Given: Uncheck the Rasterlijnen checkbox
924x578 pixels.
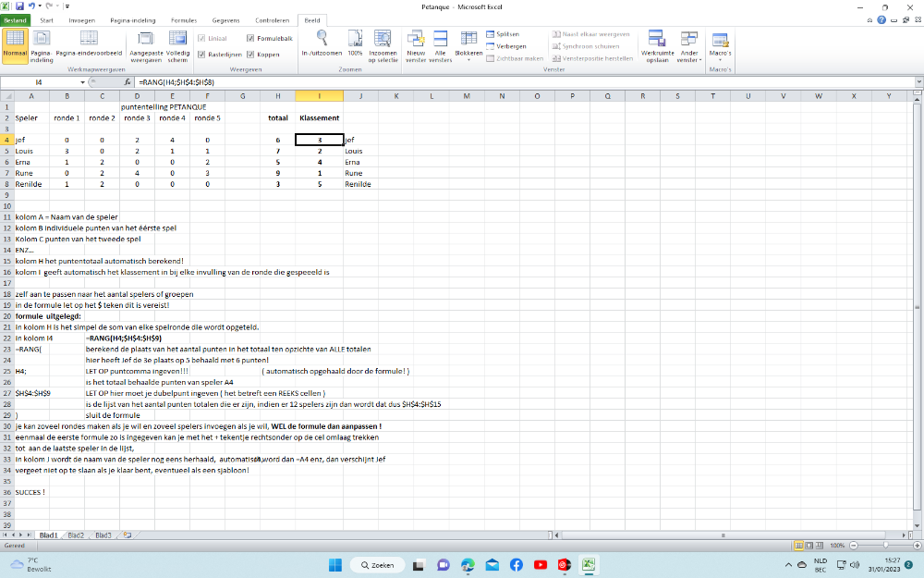Looking at the screenshot, I should (x=201, y=55).
